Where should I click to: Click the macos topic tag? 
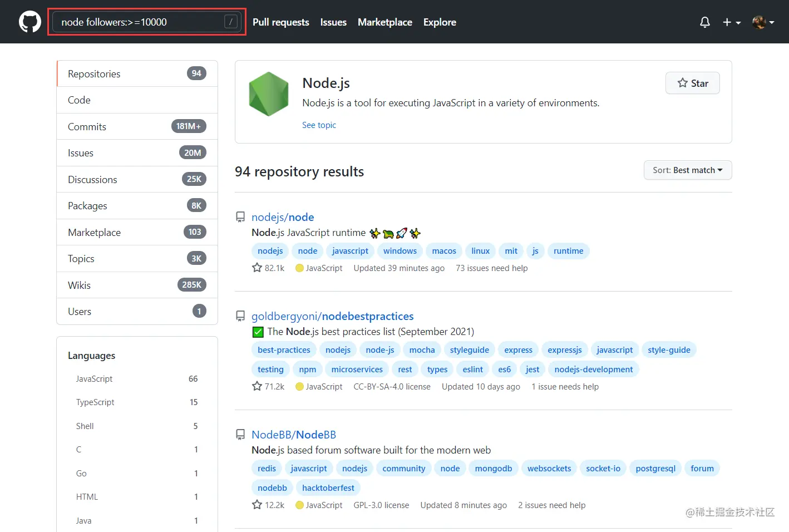point(444,251)
